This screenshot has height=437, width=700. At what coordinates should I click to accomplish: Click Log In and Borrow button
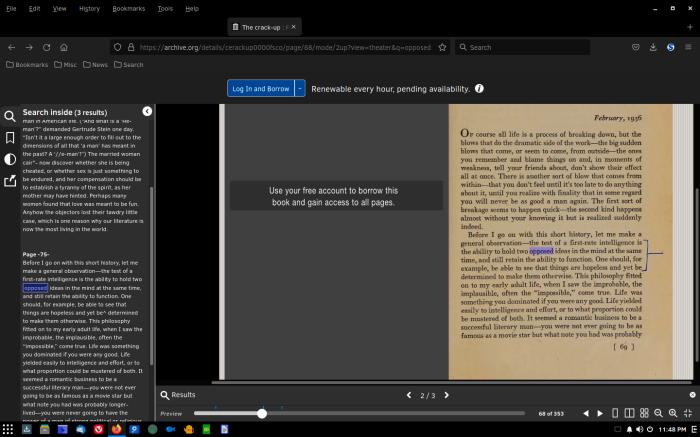click(x=261, y=88)
